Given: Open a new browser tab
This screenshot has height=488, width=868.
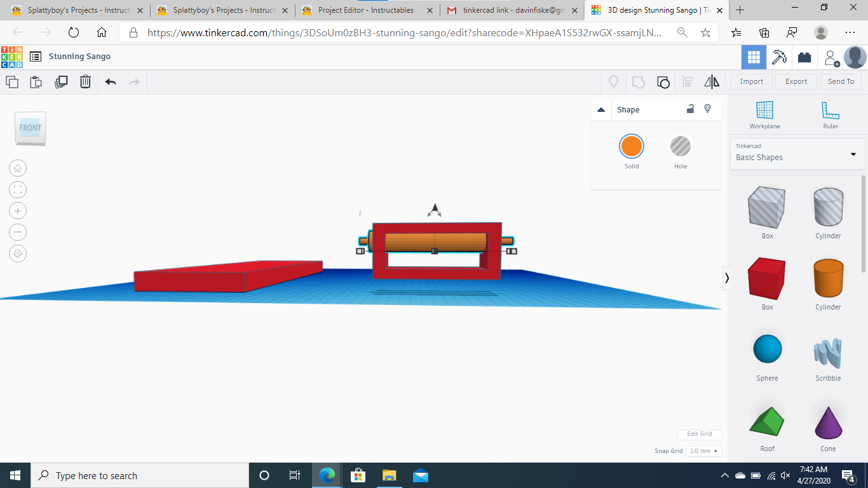Looking at the screenshot, I should tap(740, 10).
